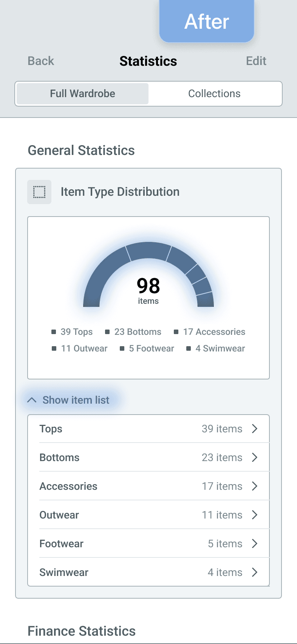This screenshot has width=297, height=644.
Task: Click the '11 items' count
Action: pos(222,515)
